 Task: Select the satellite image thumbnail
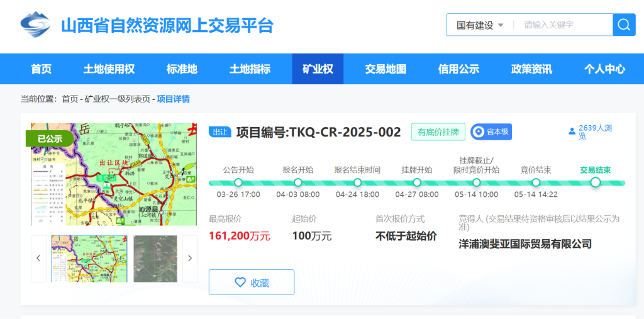[155, 258]
